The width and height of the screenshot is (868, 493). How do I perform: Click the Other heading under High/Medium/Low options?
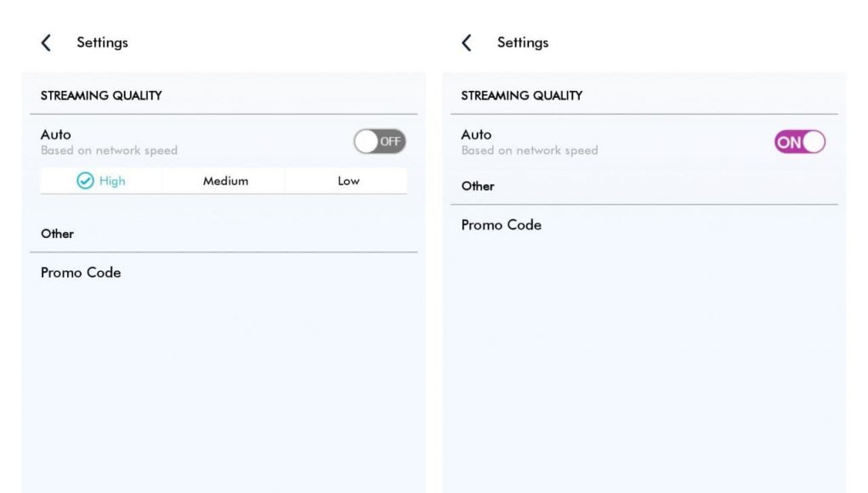click(57, 234)
